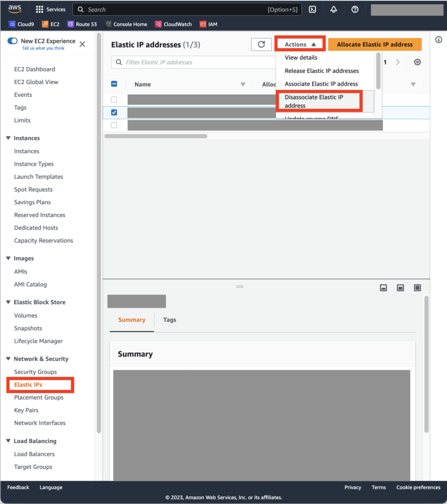Click Allocate Elastic IP address button

point(375,44)
